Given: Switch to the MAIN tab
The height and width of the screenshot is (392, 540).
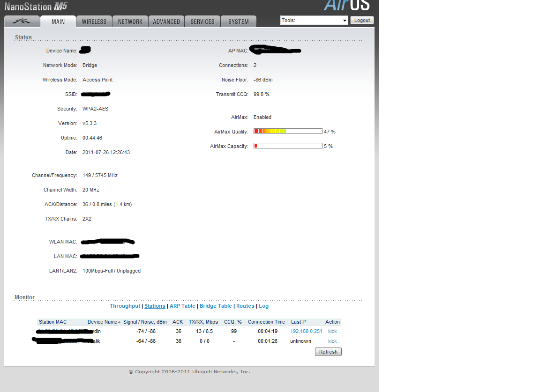Looking at the screenshot, I should [x=58, y=22].
